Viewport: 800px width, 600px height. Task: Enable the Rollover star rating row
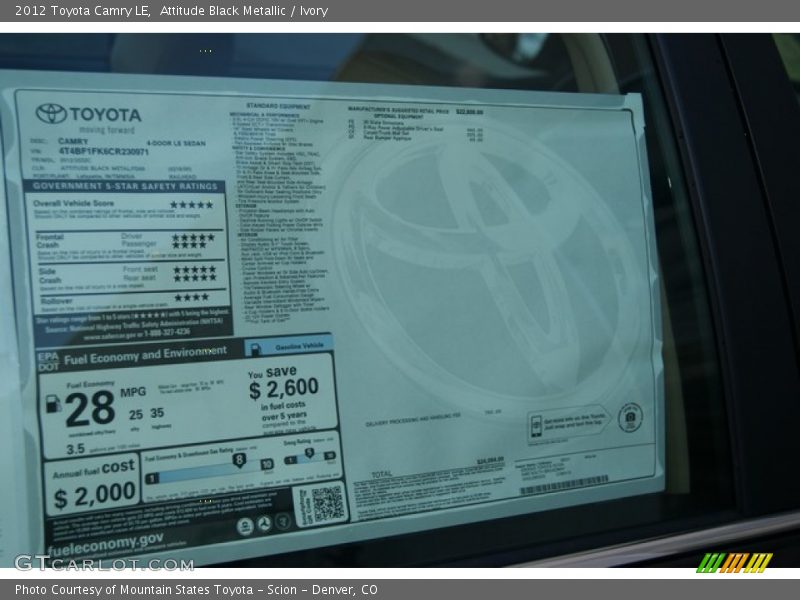coord(190,295)
